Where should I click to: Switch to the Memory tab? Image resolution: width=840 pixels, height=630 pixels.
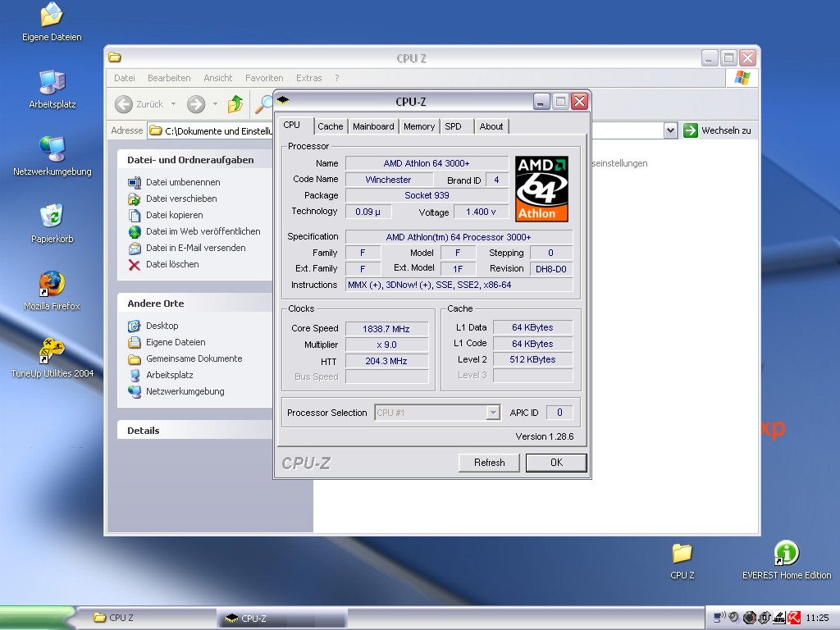(x=419, y=126)
